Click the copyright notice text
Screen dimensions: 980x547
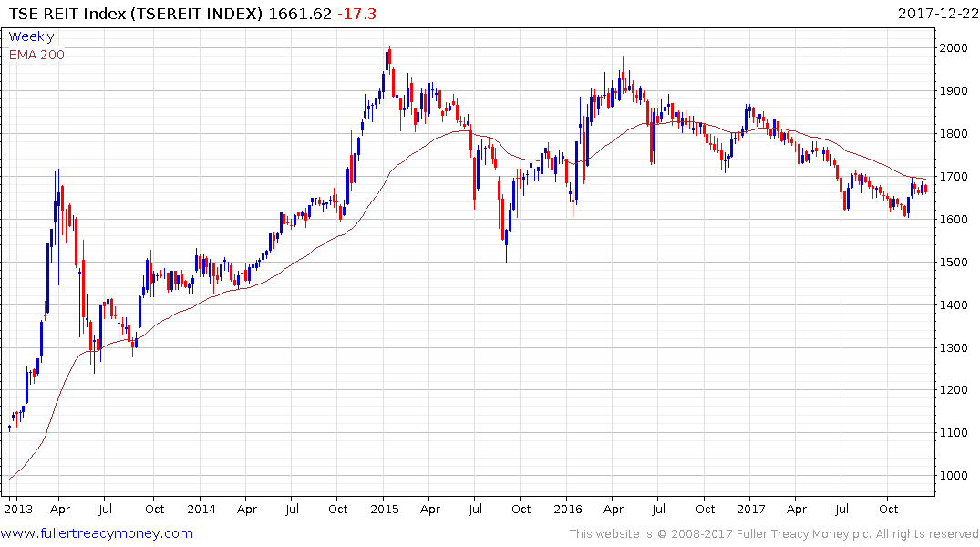tap(774, 534)
